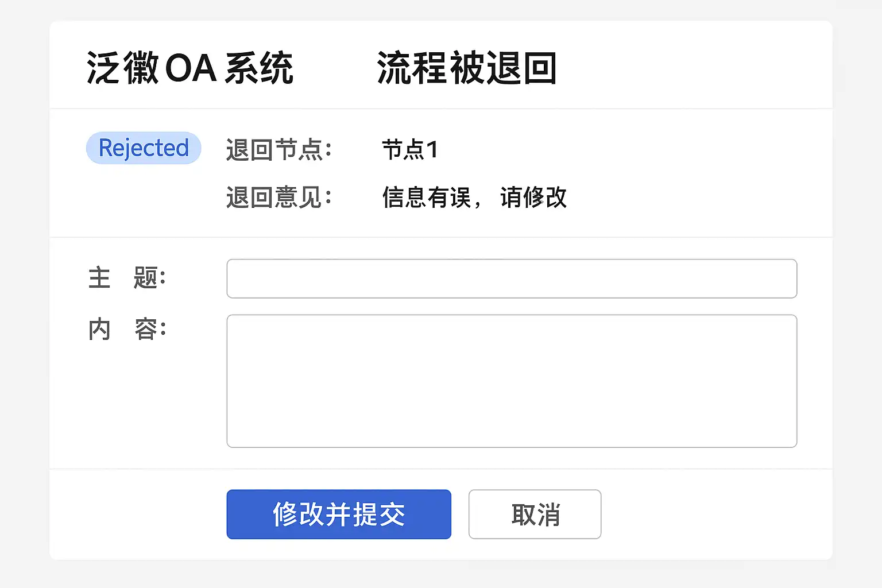Click the OA text in the title

coord(191,68)
